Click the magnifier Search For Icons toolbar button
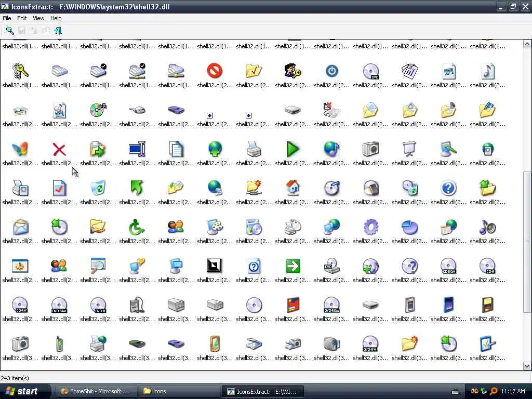Screen dimensions: 532x399 (10, 31)
